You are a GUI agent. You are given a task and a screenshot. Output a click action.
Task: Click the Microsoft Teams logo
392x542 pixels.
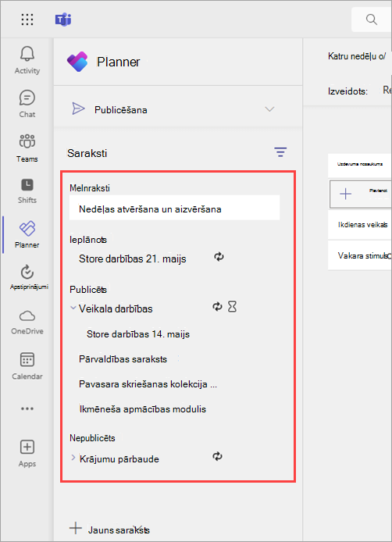click(63, 20)
